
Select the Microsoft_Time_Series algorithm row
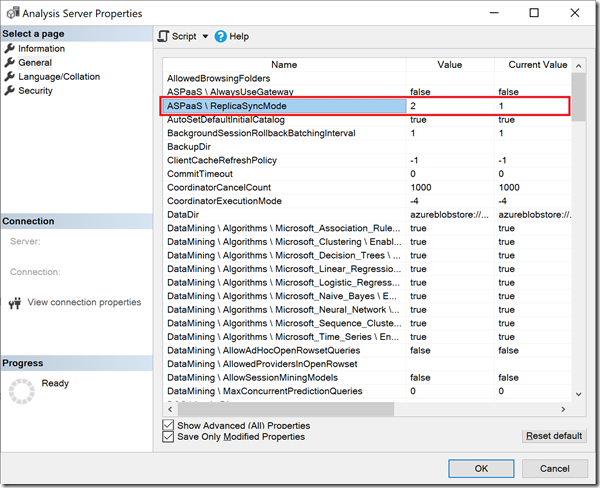point(367,337)
